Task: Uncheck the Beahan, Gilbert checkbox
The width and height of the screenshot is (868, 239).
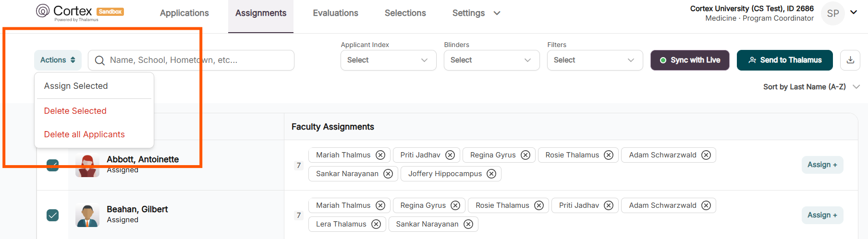Action: click(53, 215)
